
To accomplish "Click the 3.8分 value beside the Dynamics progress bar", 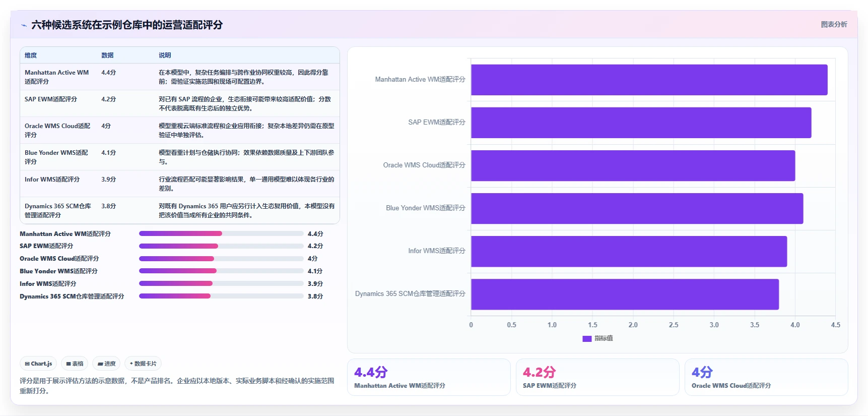I will pyautogui.click(x=315, y=296).
